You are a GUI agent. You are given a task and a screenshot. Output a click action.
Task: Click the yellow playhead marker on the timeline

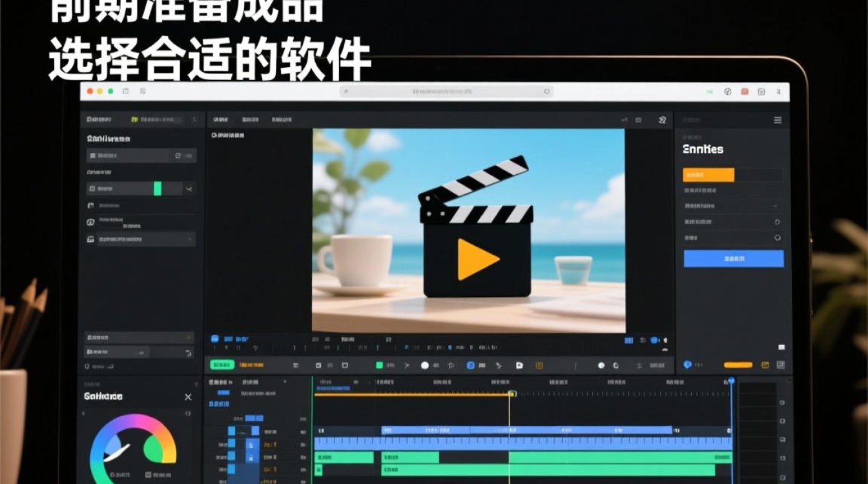coord(511,394)
